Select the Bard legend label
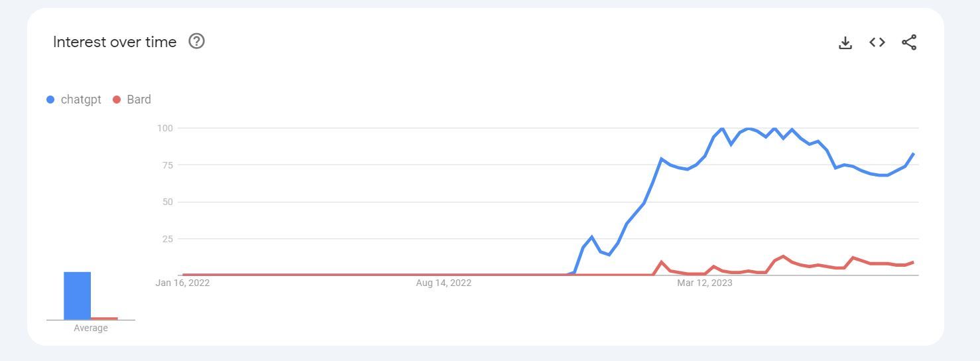The width and height of the screenshot is (980, 361). 139,100
